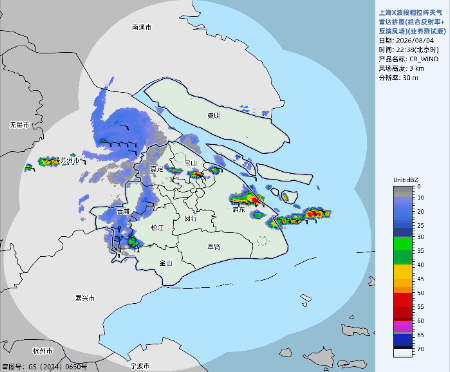Click the 青浦 district label
The image size is (450, 372).
pos(123,211)
